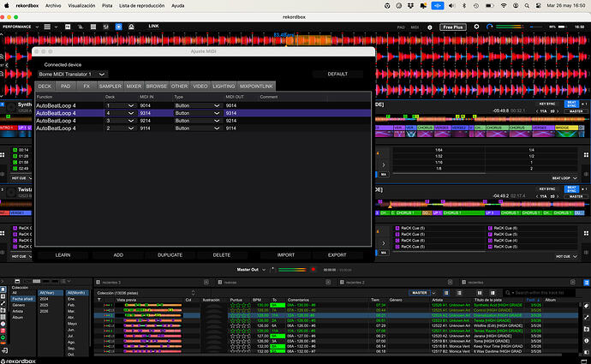Toggle the highlighted blue recording panel icon

coord(119,27)
